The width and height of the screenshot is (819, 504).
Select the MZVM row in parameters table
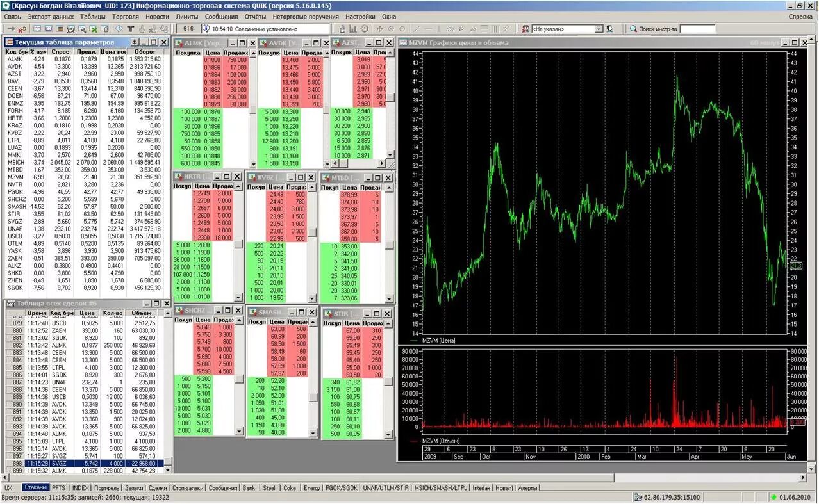84,177
